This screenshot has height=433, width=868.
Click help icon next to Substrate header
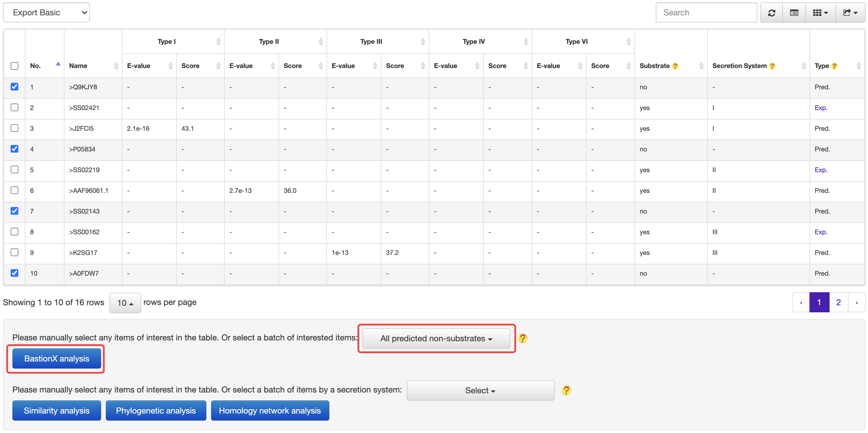point(675,66)
